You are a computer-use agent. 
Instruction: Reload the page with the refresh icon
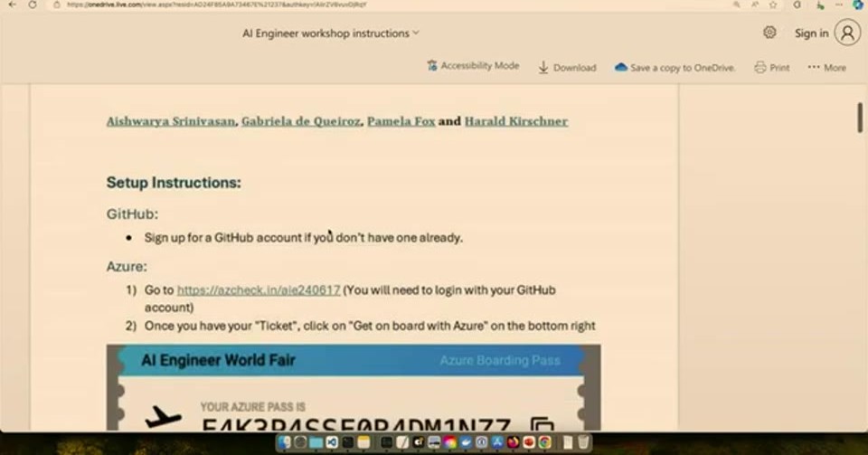[x=33, y=5]
